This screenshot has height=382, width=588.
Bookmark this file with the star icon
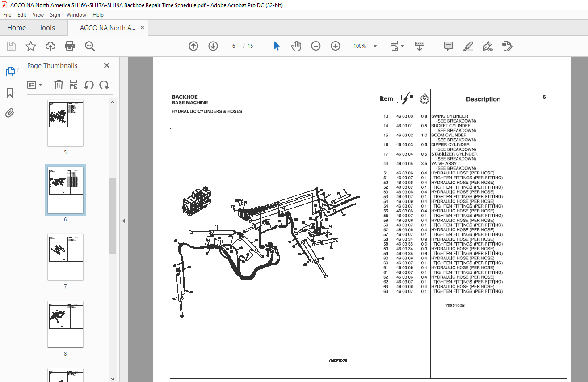(30, 46)
